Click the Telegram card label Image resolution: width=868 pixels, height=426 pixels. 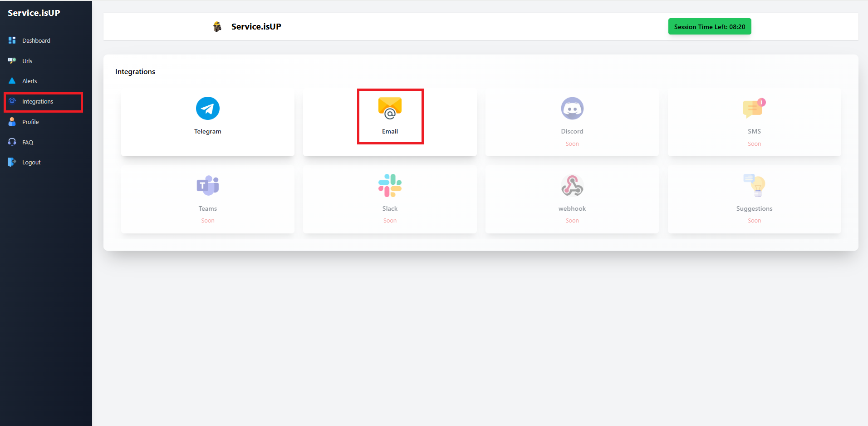coord(208,131)
